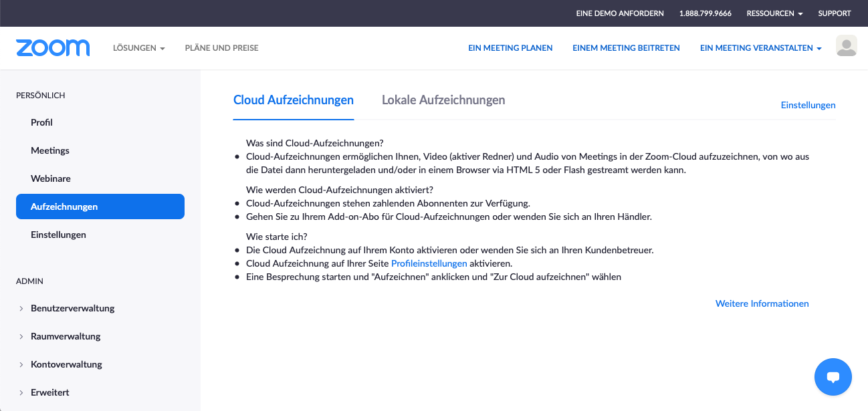
Task: Open the Zoom homepage via the logo
Action: pyautogui.click(x=53, y=47)
